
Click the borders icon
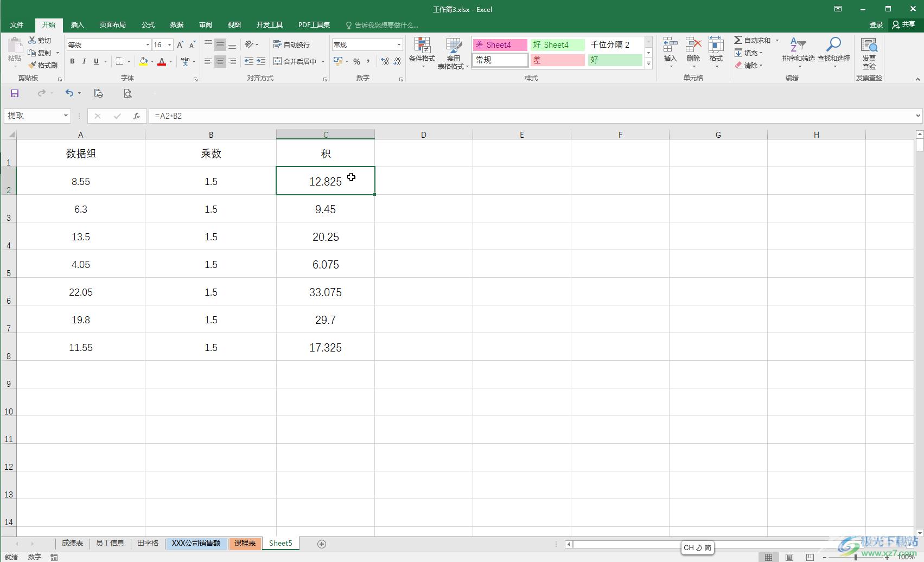coord(120,62)
